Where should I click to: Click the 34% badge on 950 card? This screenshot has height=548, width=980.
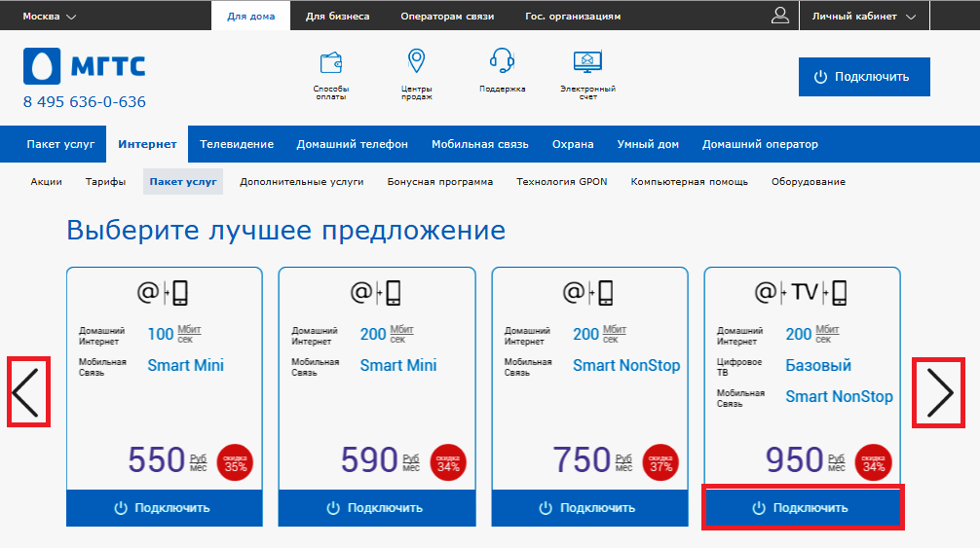[873, 462]
